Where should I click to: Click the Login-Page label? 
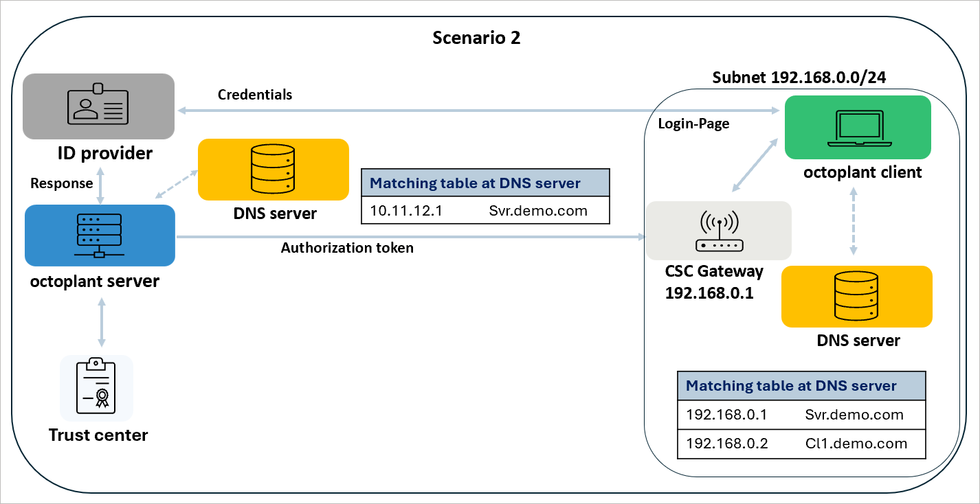(x=694, y=124)
